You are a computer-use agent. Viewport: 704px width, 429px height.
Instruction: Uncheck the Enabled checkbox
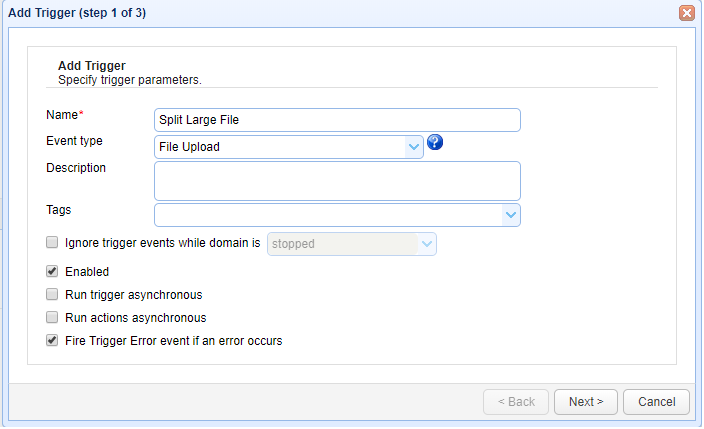point(52,271)
